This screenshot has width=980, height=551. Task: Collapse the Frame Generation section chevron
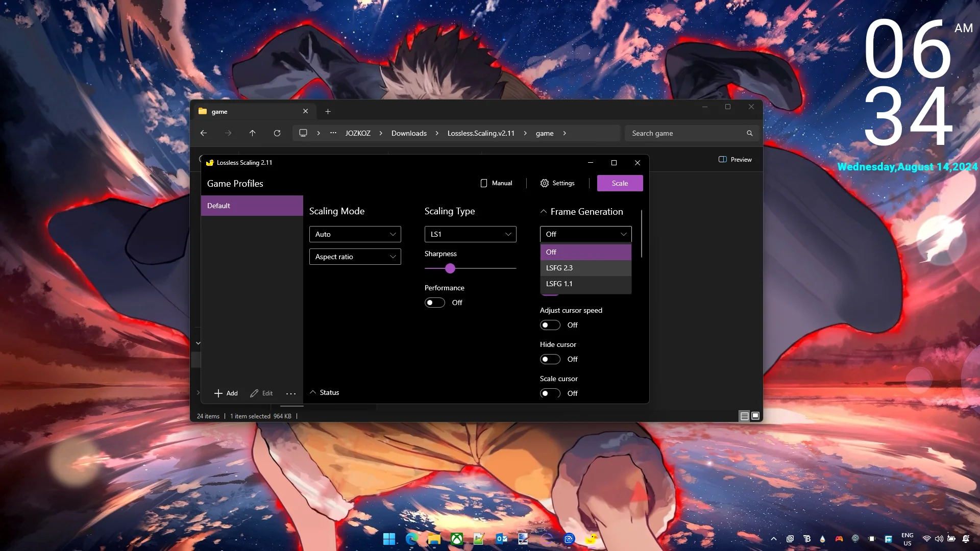click(x=544, y=211)
